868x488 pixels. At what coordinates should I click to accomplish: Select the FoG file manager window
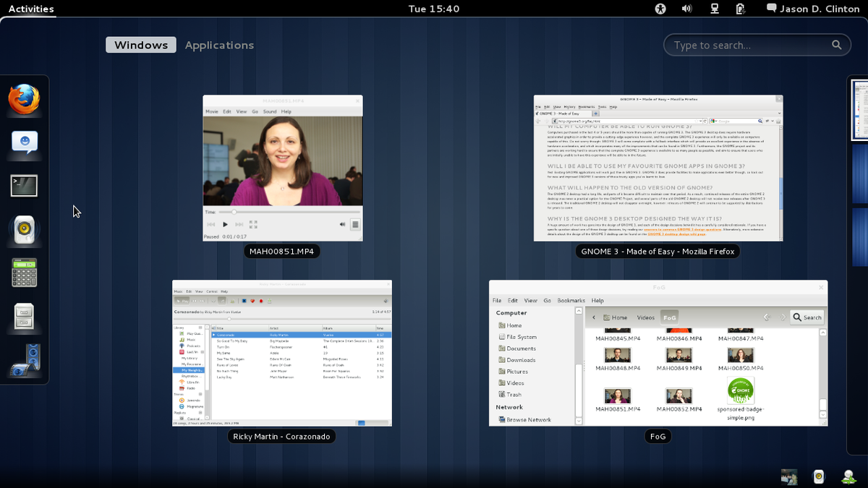658,353
